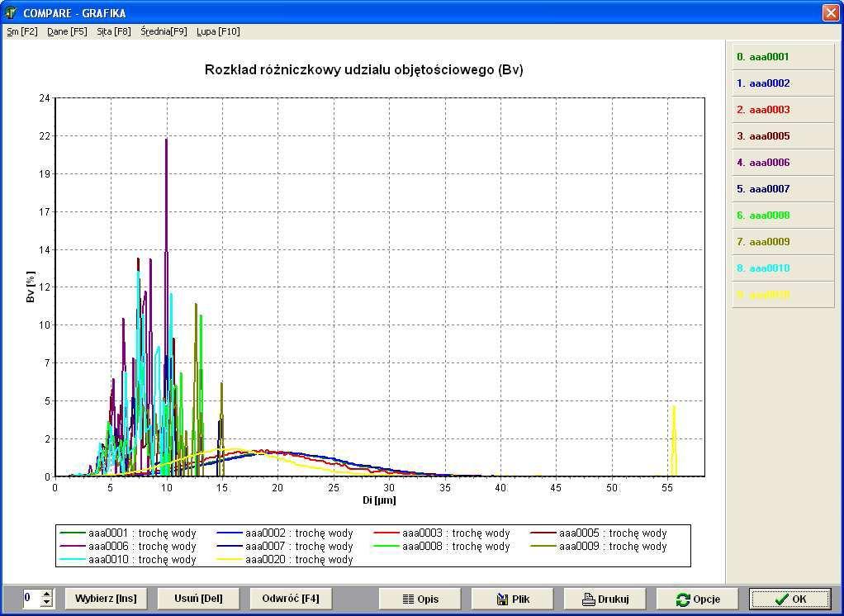This screenshot has height=616, width=844.
Task: Click the table icon on Opis button
Action: [x=409, y=599]
